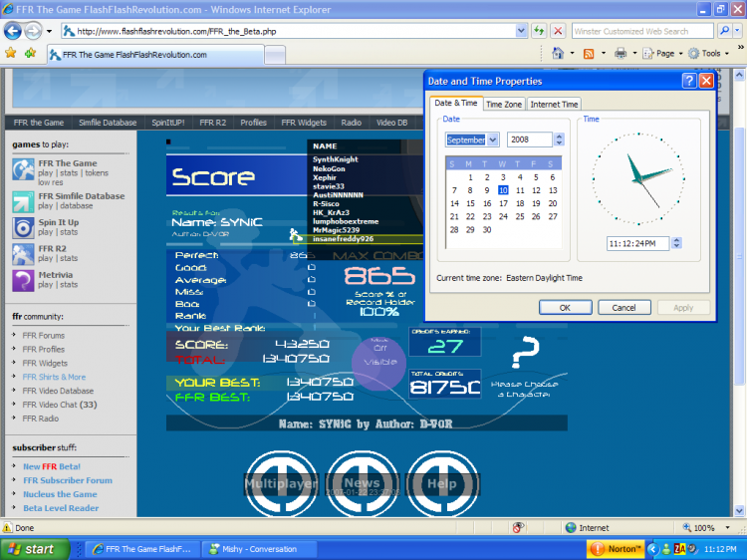Click the Help question mark in dialog title

click(x=688, y=81)
